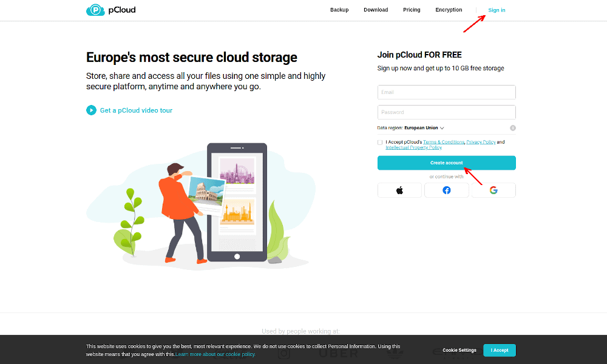Screen dimensions: 607x364
Task: Open the Backup menu item
Action: tap(339, 10)
